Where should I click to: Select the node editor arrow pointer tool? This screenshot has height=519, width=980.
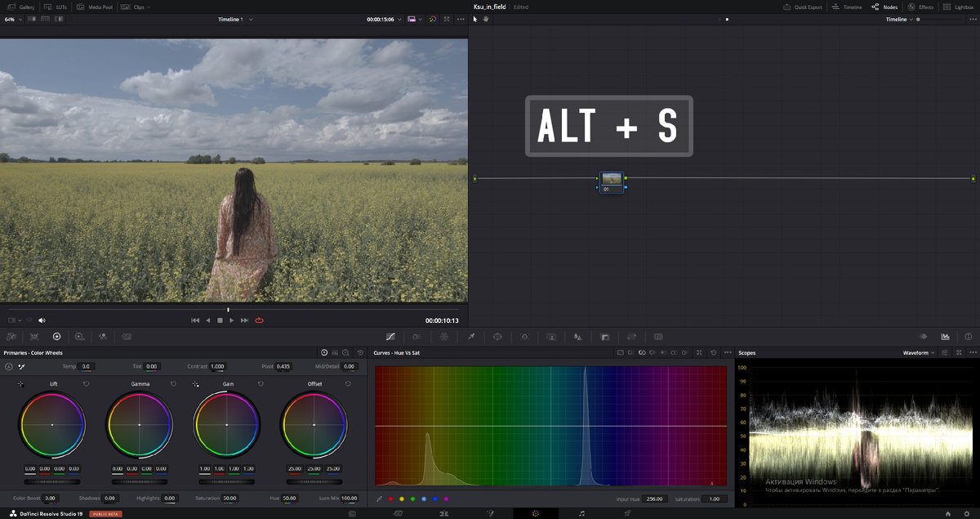coord(475,19)
